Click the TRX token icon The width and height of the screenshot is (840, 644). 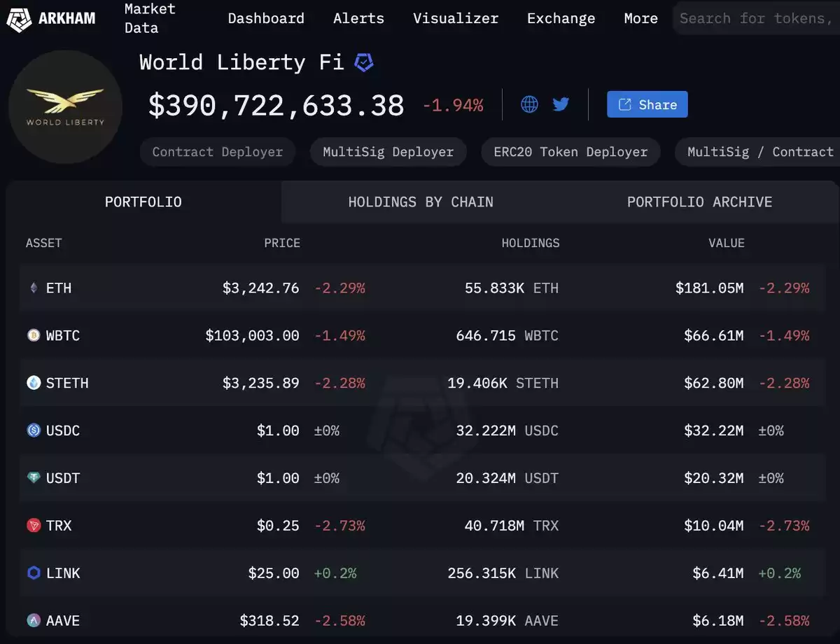coord(34,526)
